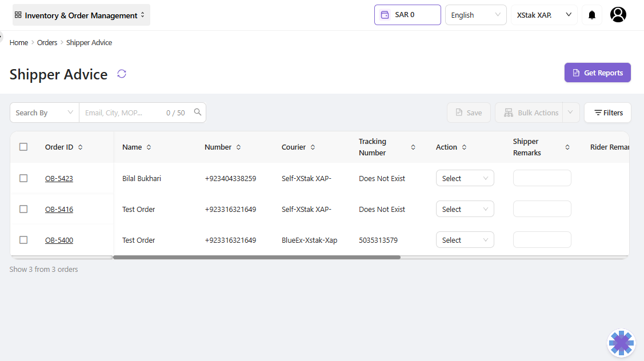The height and width of the screenshot is (361, 644).
Task: Toggle the select-all header checkbox
Action: [23, 147]
